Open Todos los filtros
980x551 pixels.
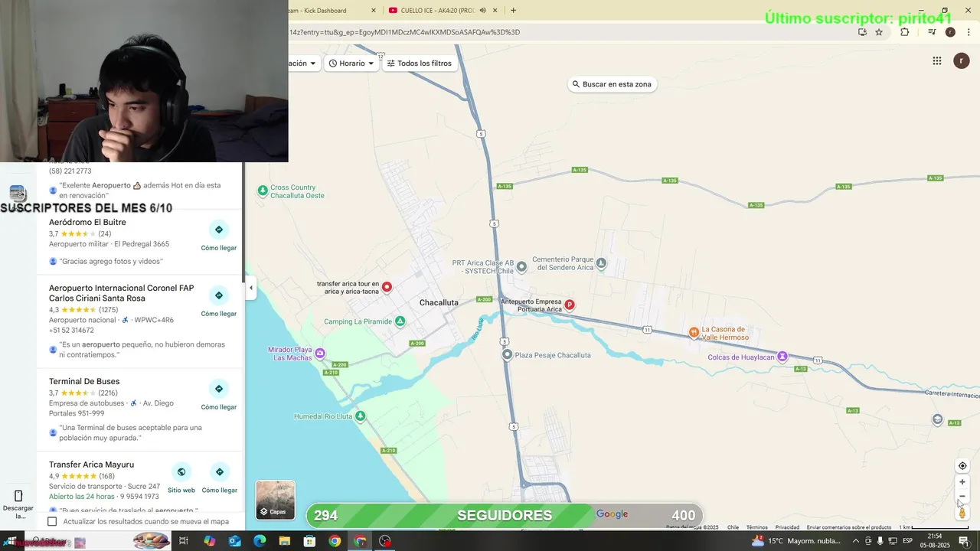[420, 64]
